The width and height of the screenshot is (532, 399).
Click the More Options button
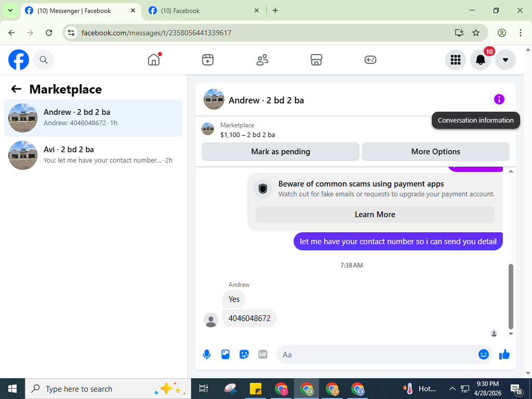click(436, 152)
